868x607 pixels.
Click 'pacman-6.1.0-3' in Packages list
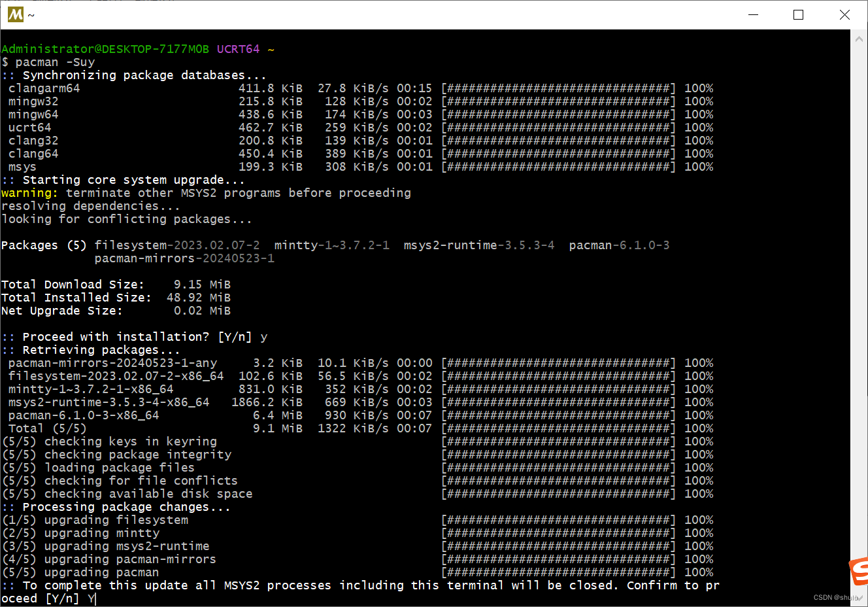(620, 245)
